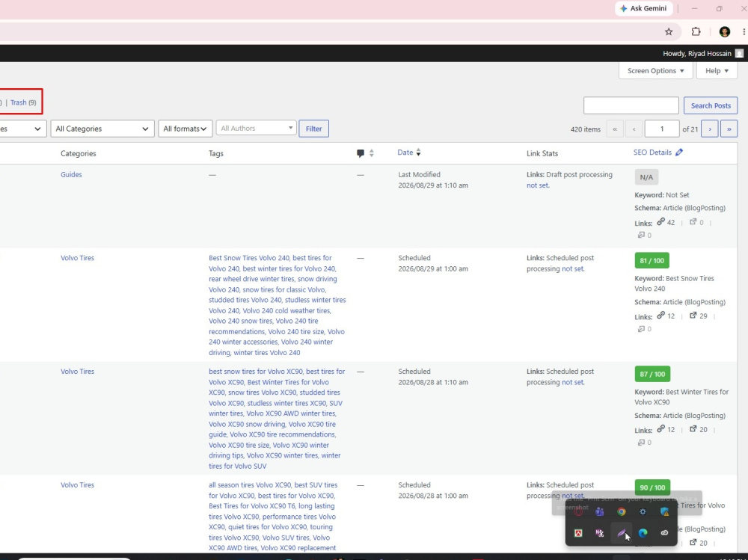This screenshot has width=748, height=560.
Task: Click Volvo Tires category in 90/100 row
Action: click(77, 485)
